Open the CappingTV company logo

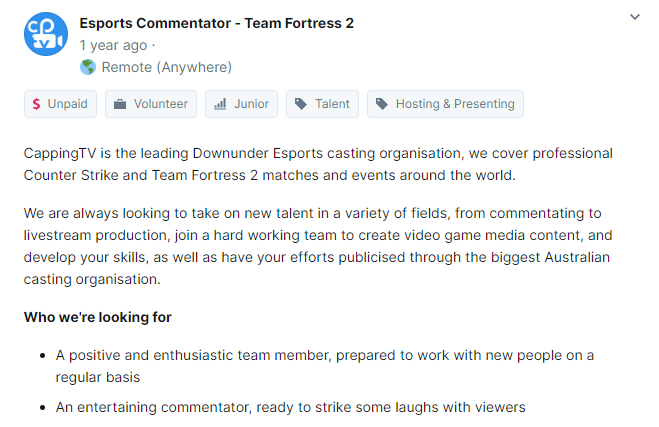coord(46,34)
